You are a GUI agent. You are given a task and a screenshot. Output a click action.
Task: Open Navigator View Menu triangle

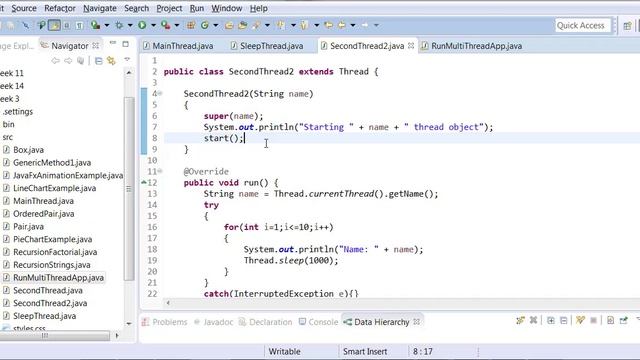click(127, 60)
